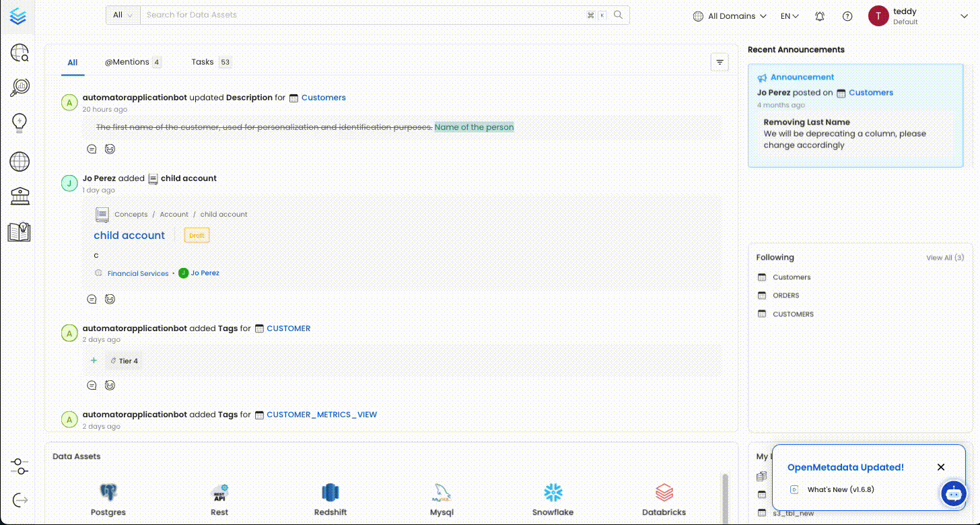
Task: Click the notifications bell icon
Action: click(x=820, y=16)
